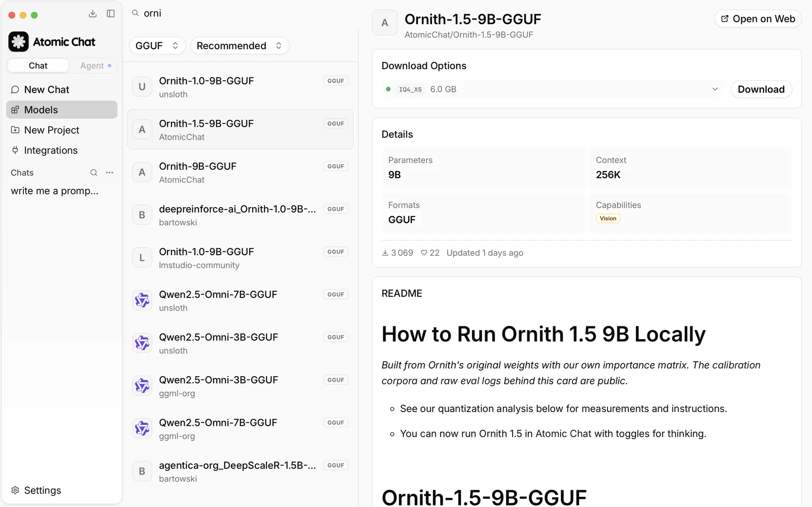Click the Download button
The width and height of the screenshot is (812, 507).
point(761,89)
